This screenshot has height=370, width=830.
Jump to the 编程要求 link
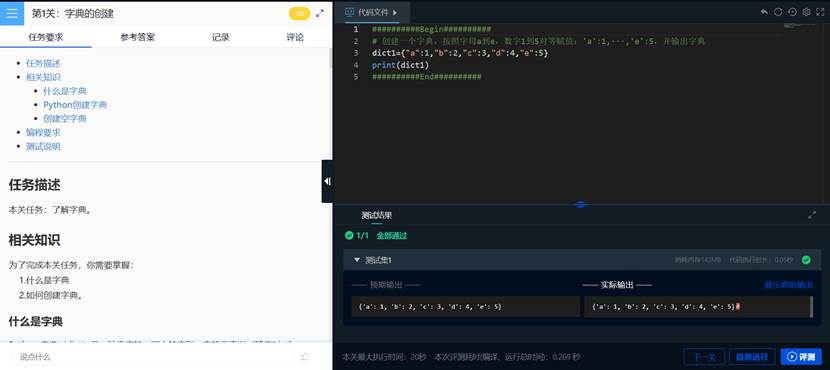(43, 132)
